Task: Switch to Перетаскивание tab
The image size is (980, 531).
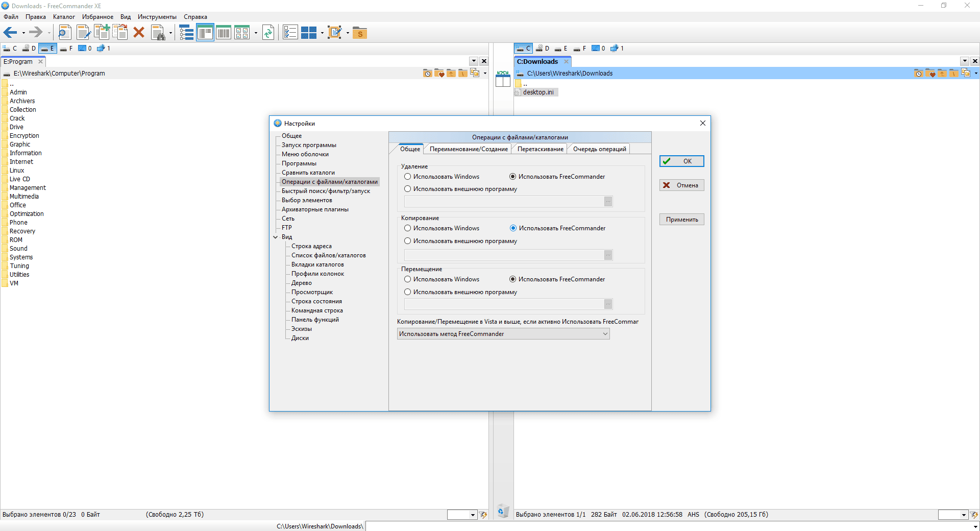Action: pos(541,149)
